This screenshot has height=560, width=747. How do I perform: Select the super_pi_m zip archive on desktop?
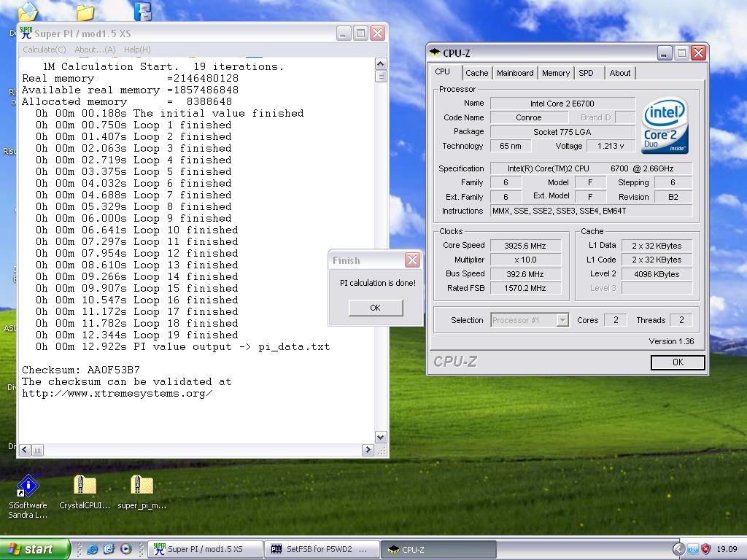[142, 492]
